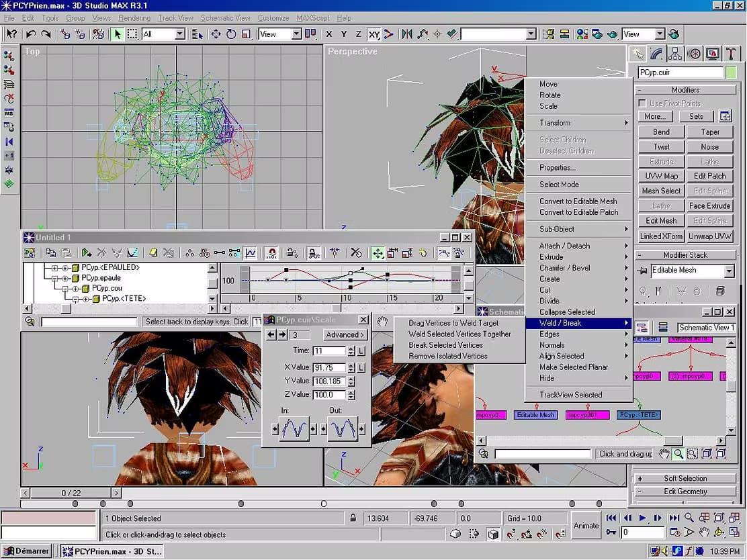Toggle the selection lock padlock icon
747x560 pixels.
pos(353,518)
